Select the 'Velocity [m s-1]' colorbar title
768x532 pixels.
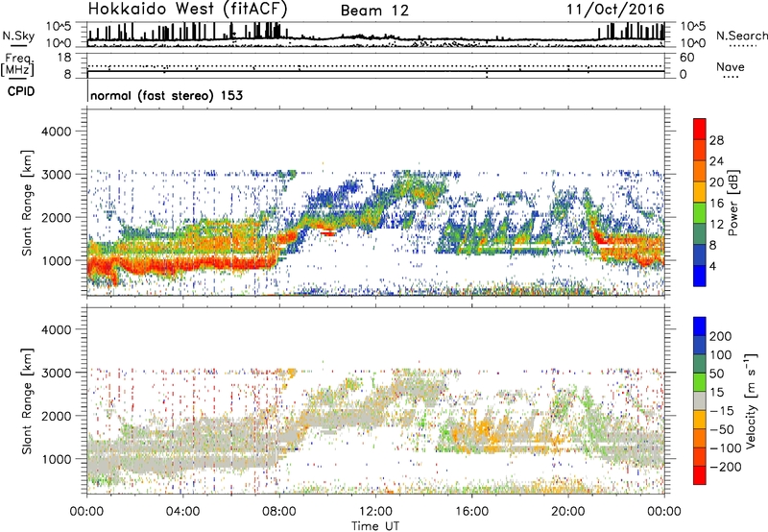click(x=752, y=401)
